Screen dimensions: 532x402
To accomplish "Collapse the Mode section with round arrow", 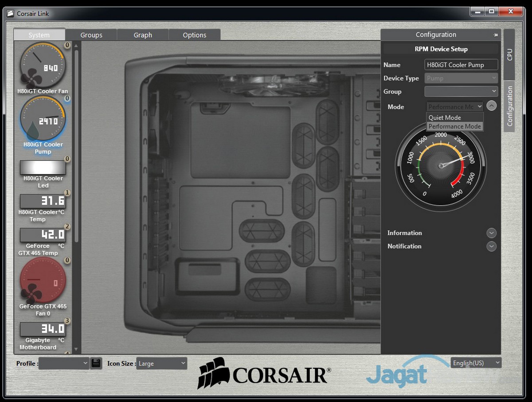I will coord(491,106).
